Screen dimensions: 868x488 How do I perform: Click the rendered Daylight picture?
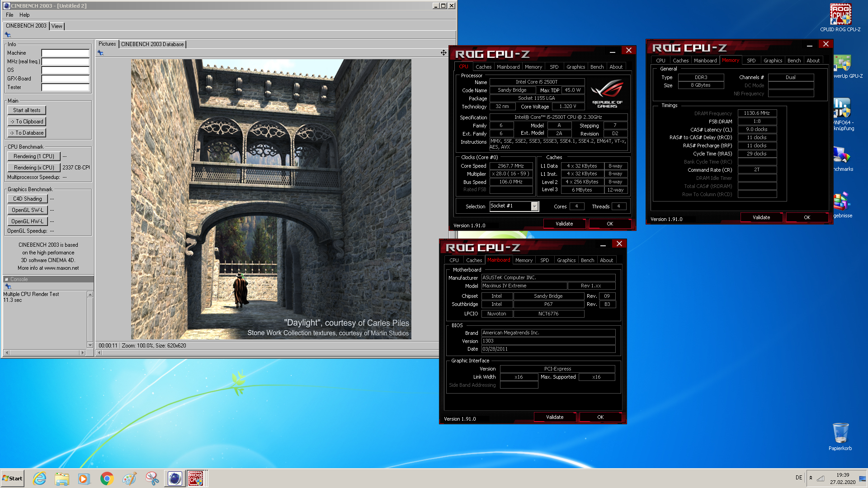click(271, 199)
